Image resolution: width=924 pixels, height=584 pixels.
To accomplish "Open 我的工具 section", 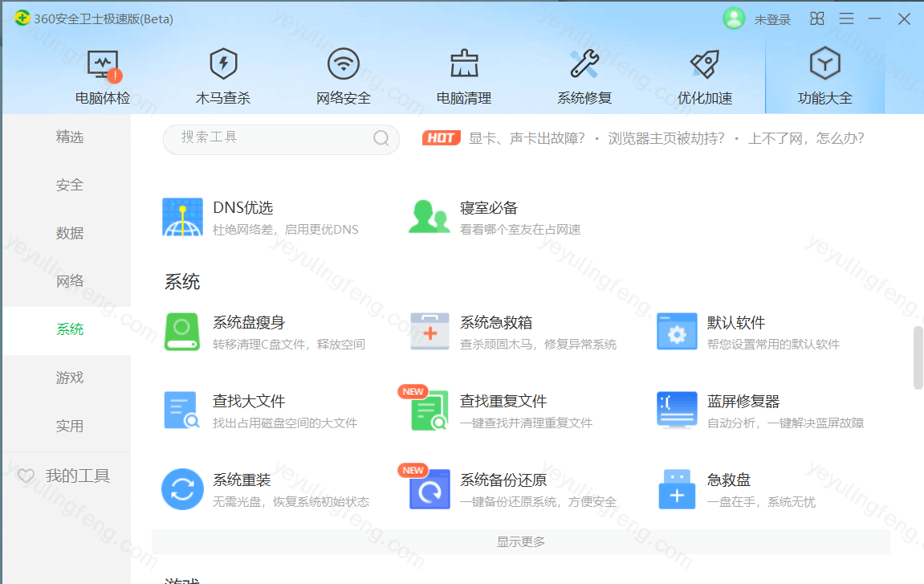I will point(78,476).
